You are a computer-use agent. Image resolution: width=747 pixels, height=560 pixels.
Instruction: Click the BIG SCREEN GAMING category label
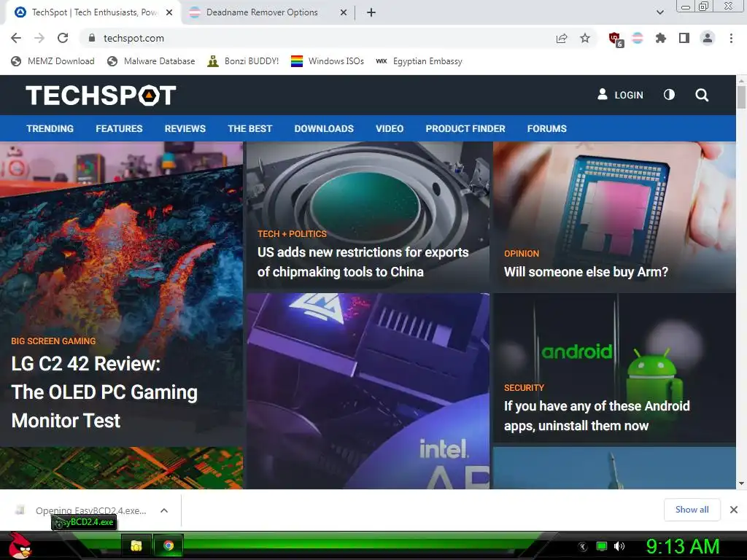[x=53, y=341]
